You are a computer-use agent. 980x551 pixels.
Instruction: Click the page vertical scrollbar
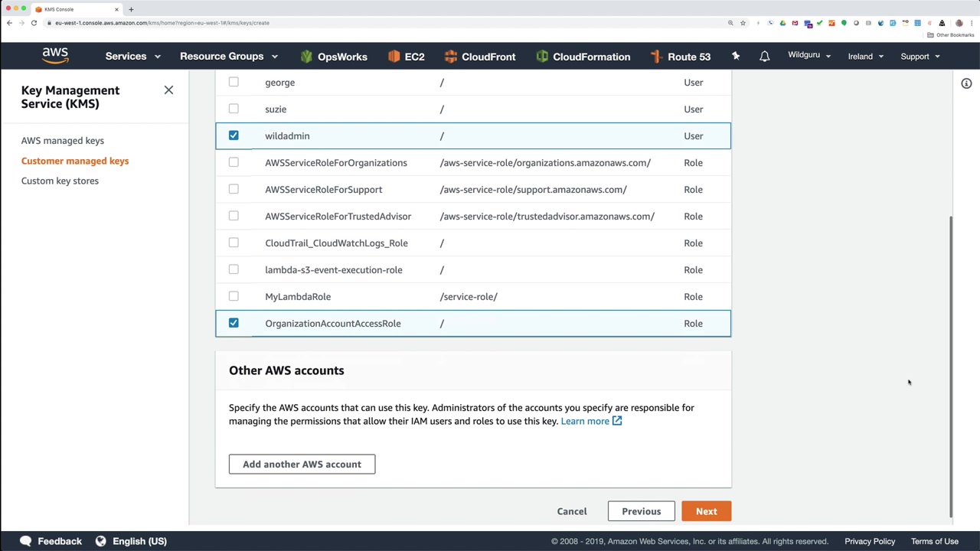951,366
